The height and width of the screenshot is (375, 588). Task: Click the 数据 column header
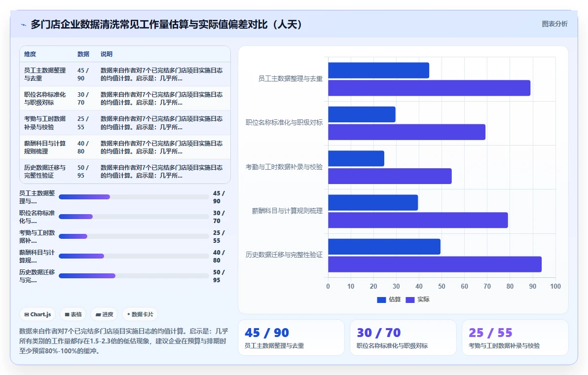(x=83, y=54)
